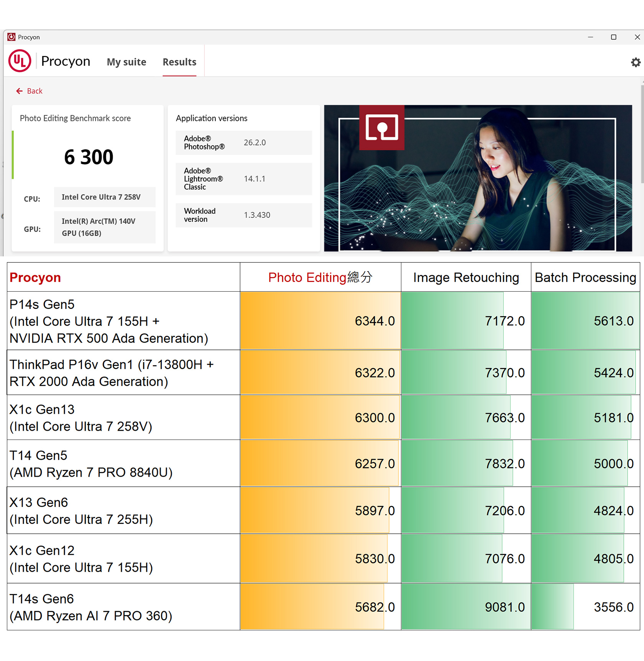Go back using the Back link

(34, 91)
